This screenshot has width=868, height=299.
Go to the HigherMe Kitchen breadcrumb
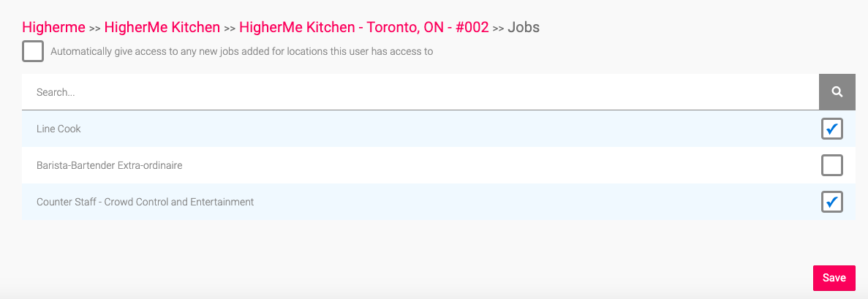[162, 27]
